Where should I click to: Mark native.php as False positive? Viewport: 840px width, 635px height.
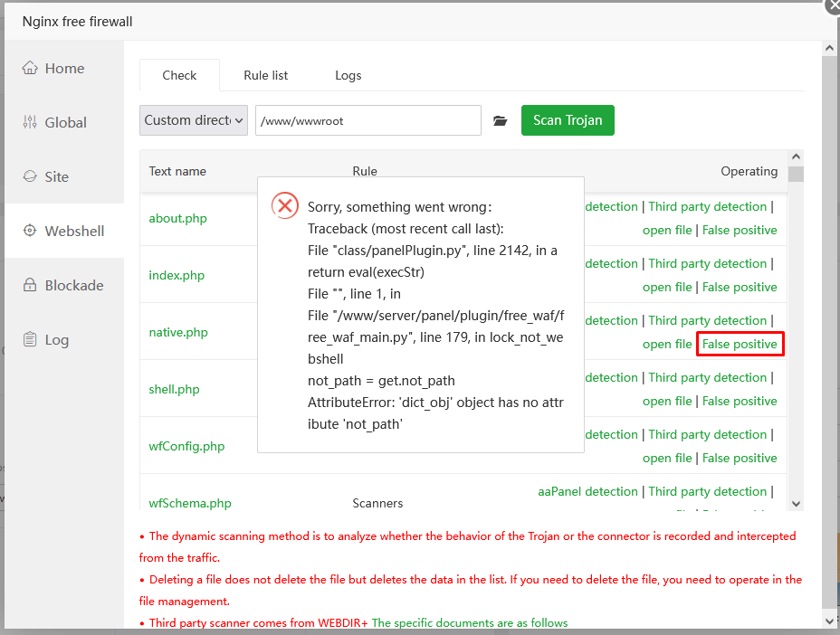point(740,345)
